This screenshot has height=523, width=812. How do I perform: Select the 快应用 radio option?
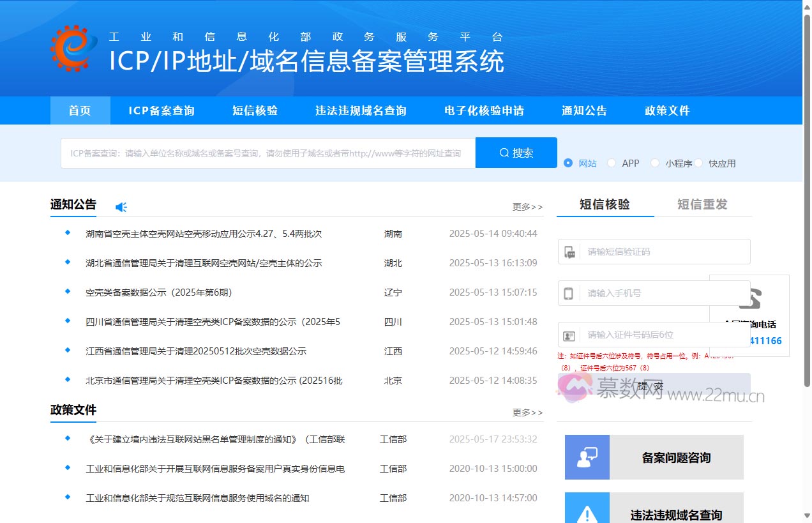click(698, 163)
